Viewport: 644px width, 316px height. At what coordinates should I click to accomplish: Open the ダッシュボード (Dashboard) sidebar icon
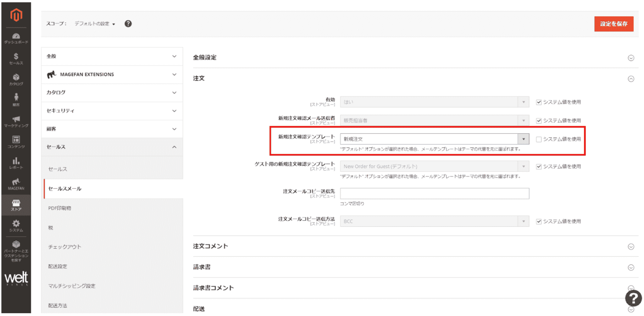tap(16, 37)
